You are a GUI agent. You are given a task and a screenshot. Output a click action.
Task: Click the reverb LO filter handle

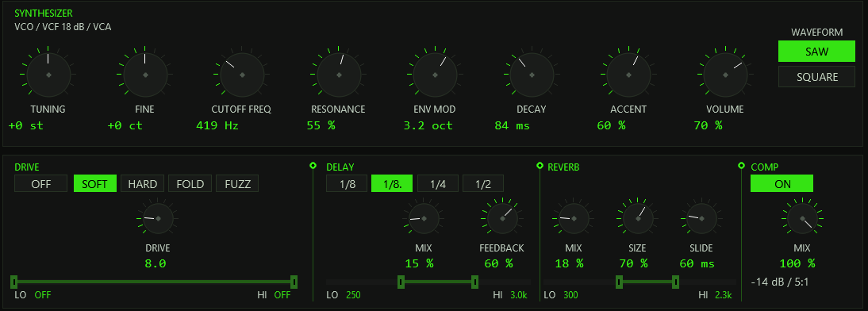click(x=619, y=282)
